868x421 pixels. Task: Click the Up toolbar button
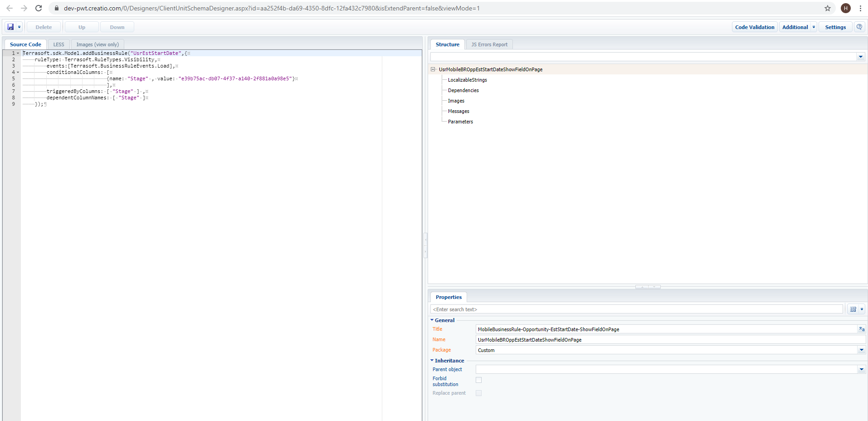coord(82,27)
